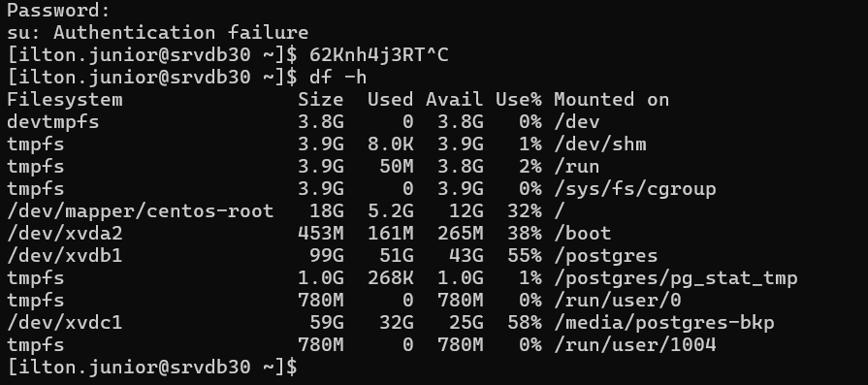Click the '/dev/shm' mount point
The image size is (868, 385).
tap(600, 144)
